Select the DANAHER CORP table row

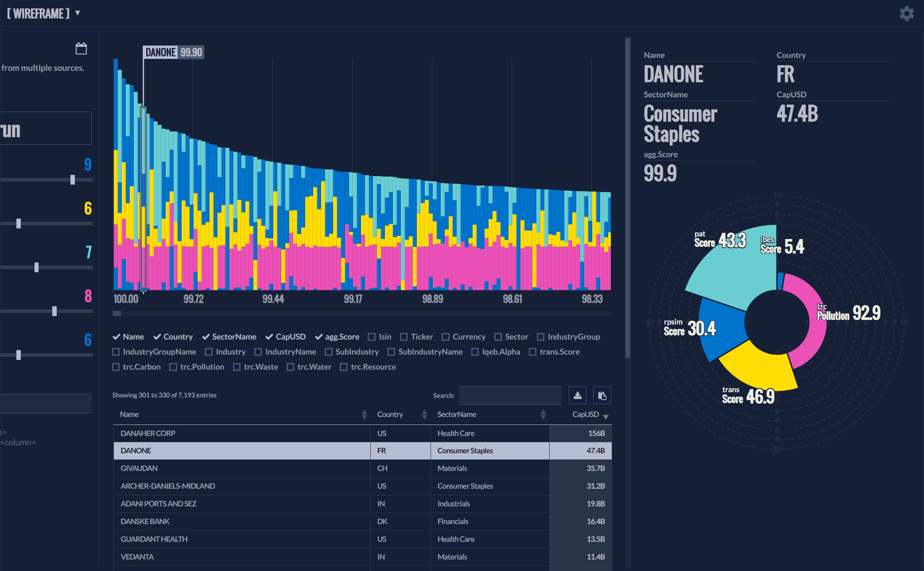click(362, 433)
